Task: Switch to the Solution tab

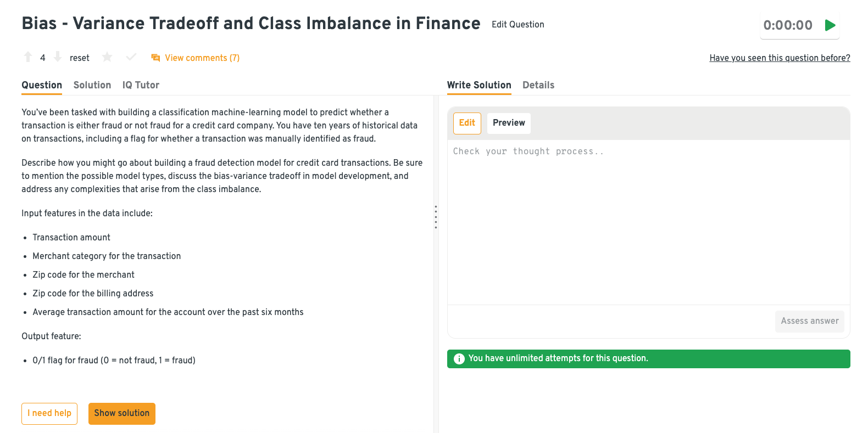Action: click(92, 85)
